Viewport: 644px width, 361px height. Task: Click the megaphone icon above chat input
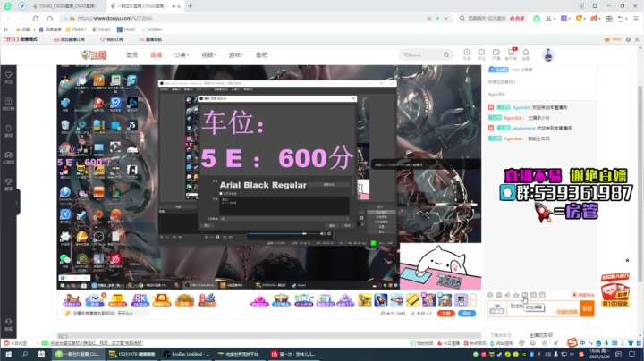click(x=508, y=295)
